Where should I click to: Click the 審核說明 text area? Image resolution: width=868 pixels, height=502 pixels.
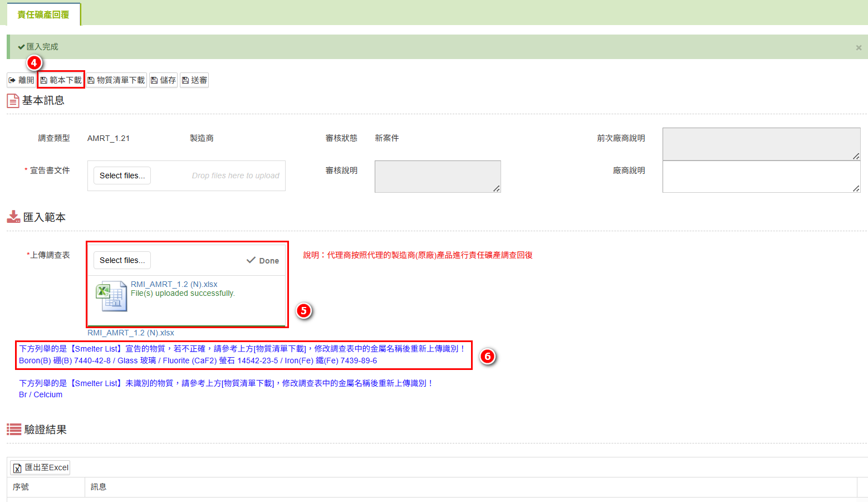(437, 177)
